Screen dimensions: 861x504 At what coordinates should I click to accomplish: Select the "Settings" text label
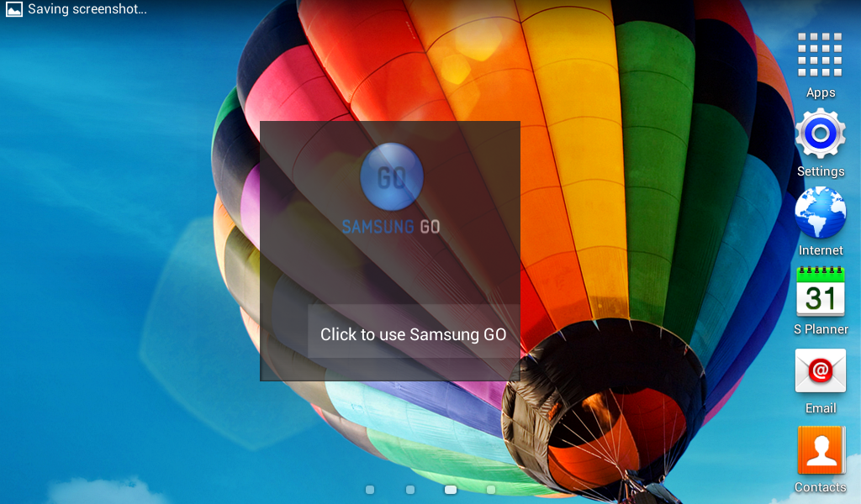[x=821, y=171]
